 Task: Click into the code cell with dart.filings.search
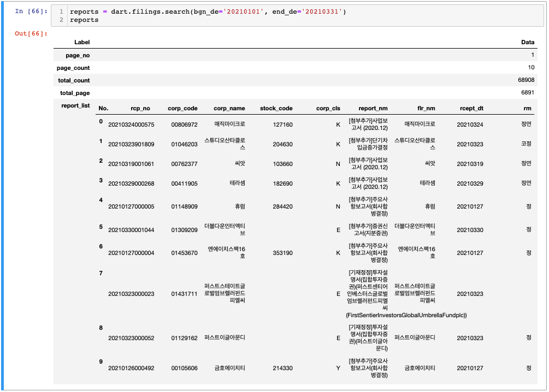(x=297, y=16)
